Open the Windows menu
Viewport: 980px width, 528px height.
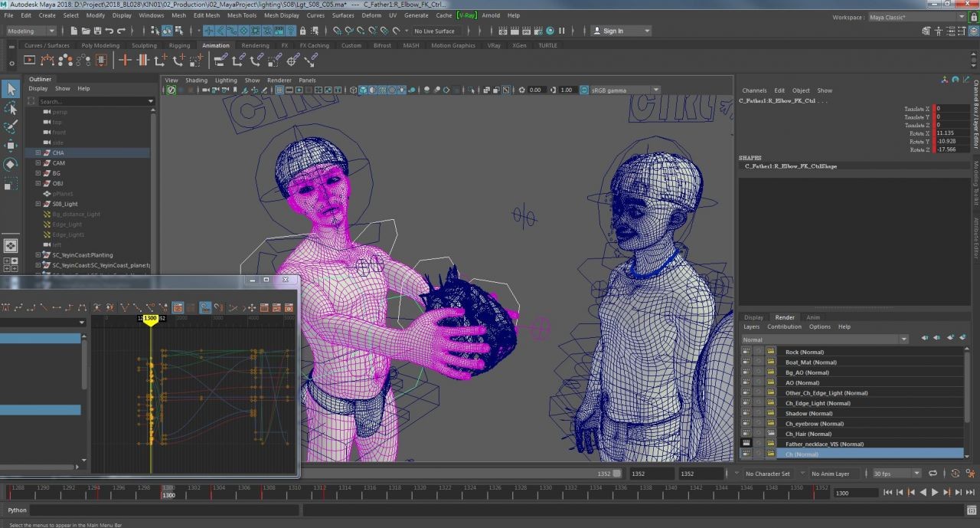click(151, 15)
